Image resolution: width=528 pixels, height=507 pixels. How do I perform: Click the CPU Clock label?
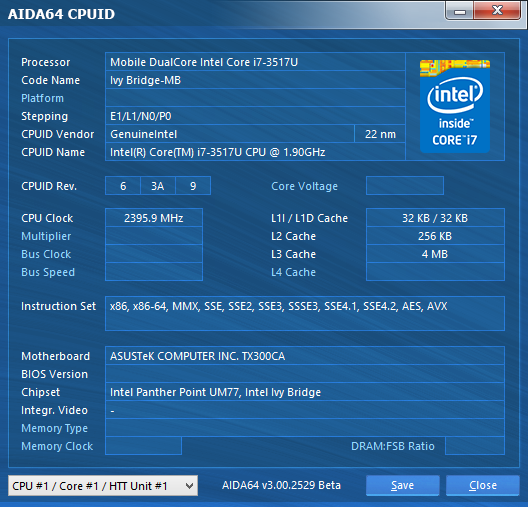click(47, 218)
